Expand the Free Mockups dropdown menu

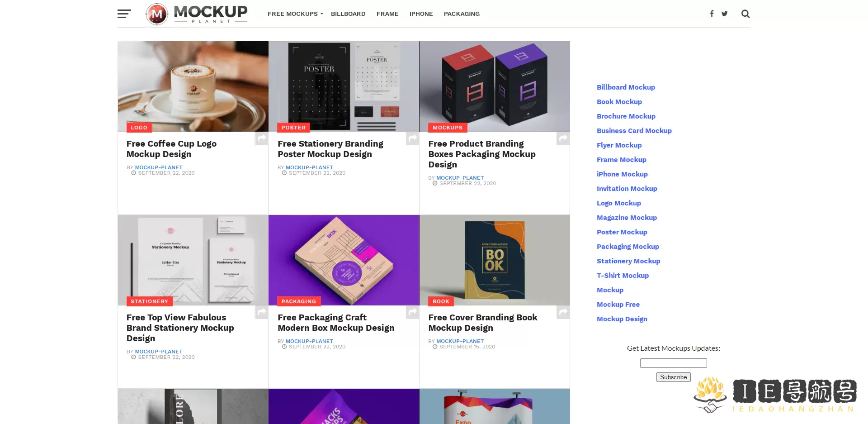coord(295,14)
